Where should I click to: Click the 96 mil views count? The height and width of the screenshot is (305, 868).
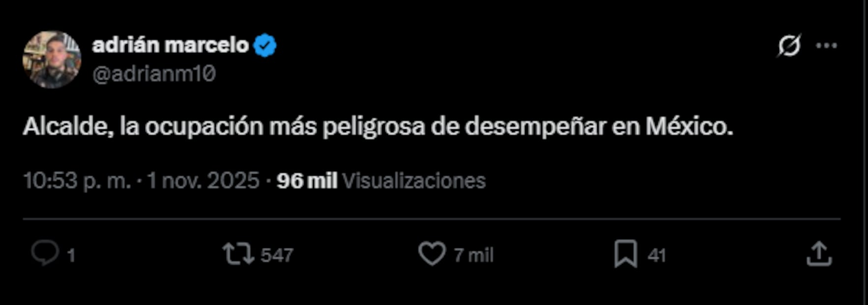(x=307, y=181)
